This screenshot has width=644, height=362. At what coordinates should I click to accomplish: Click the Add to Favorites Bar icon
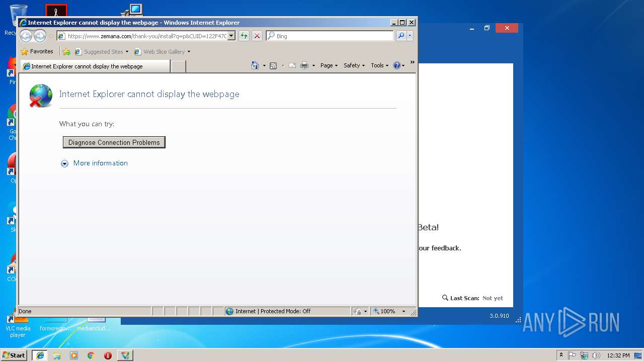point(66,51)
